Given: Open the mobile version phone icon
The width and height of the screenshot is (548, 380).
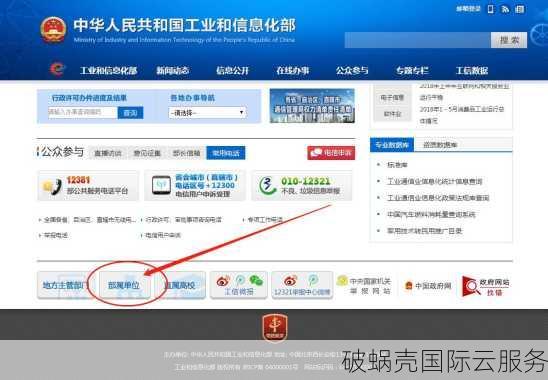Looking at the screenshot, I should (491, 9).
